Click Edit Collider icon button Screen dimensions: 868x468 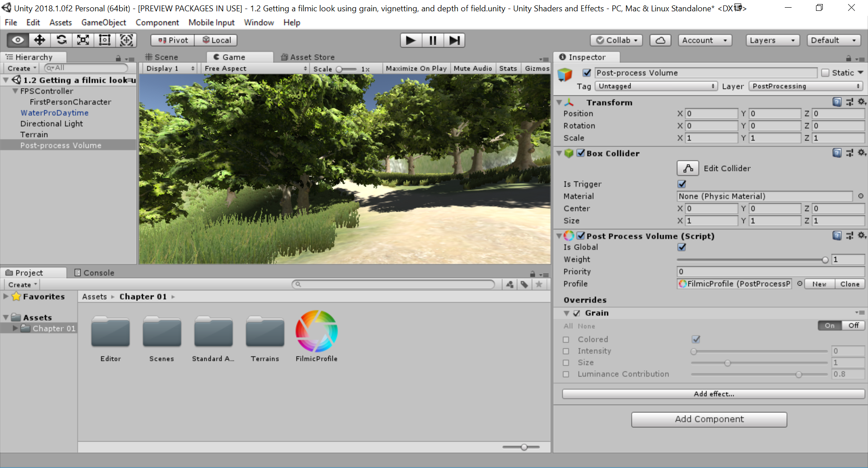tap(688, 168)
